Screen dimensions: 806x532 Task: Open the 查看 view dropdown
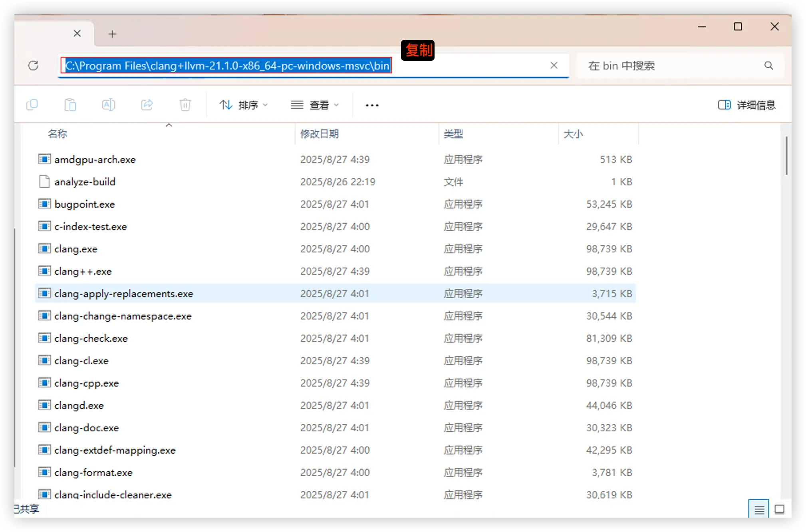tap(315, 105)
